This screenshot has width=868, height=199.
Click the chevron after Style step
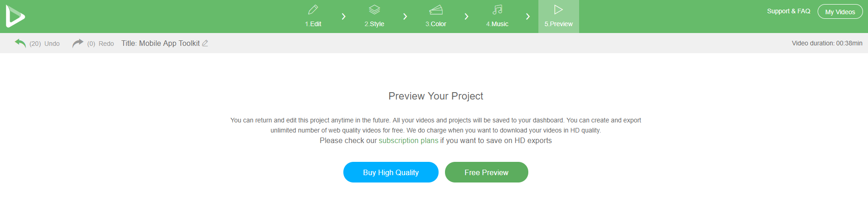click(405, 17)
